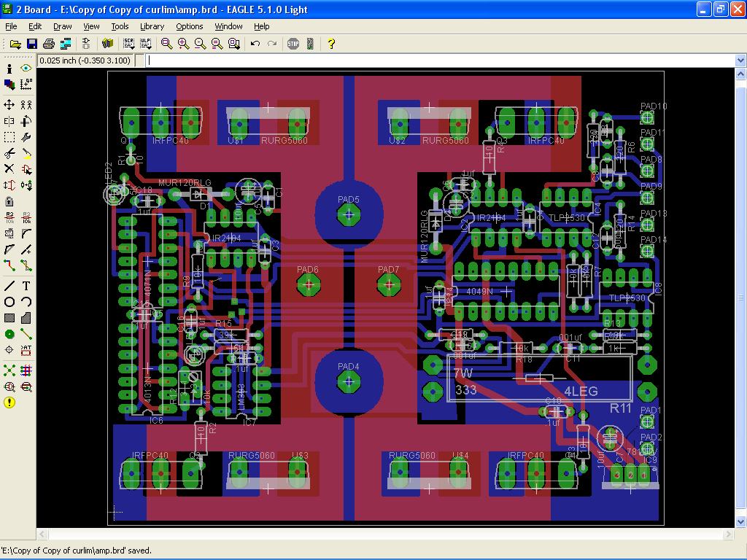This screenshot has height=560, width=747.
Task: Select the Show (eye) tool
Action: point(26,69)
